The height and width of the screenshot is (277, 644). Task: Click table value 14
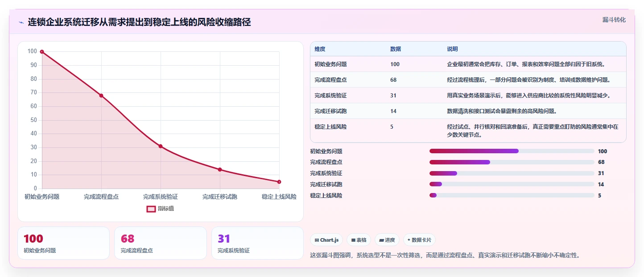pyautogui.click(x=393, y=111)
